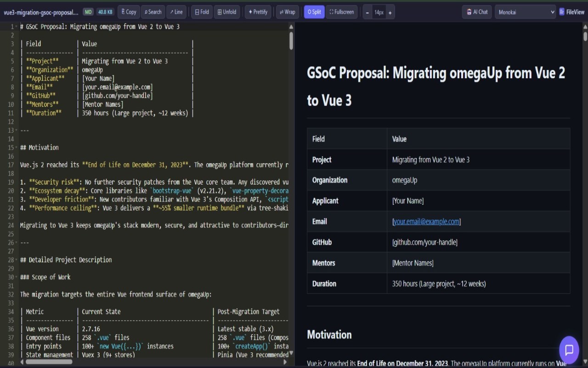This screenshot has width=588, height=368.
Task: Click '[github.com/your-handle]' in the preview table
Action: 425,242
